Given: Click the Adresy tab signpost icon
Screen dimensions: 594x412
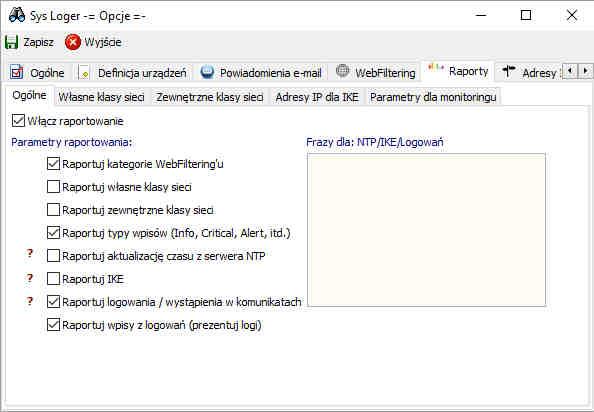Looking at the screenshot, I should click(509, 70).
